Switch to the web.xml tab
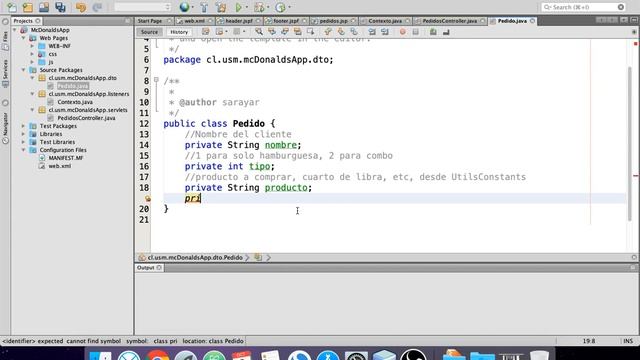The image size is (640, 360). 194,21
